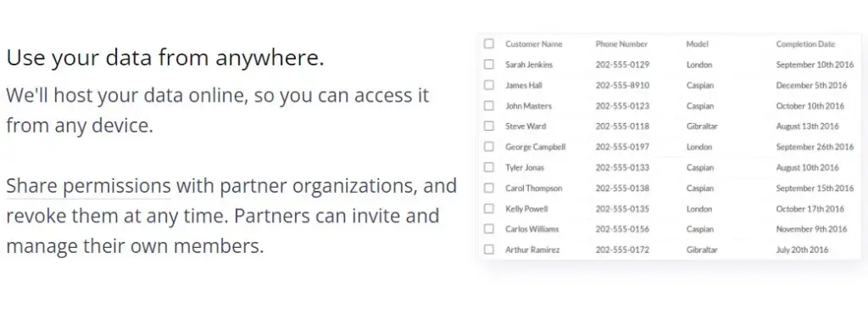Viewport: 868px width, 309px height.
Task: Tick the checkbox beside John Masters
Action: click(x=488, y=105)
